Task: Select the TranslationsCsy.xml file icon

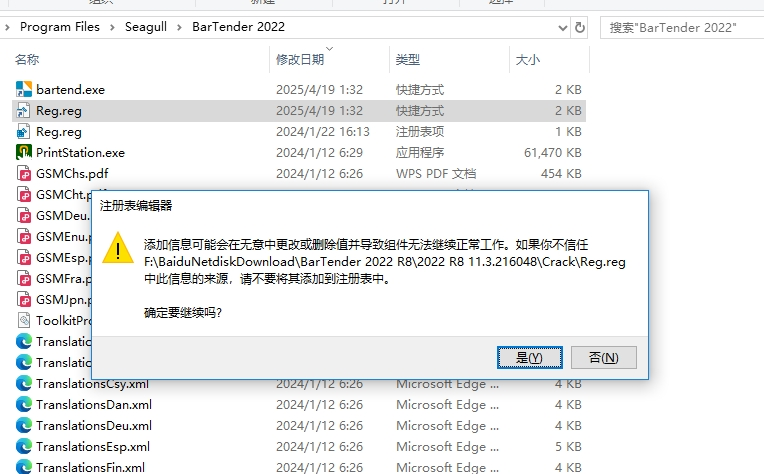Action: pyautogui.click(x=24, y=384)
